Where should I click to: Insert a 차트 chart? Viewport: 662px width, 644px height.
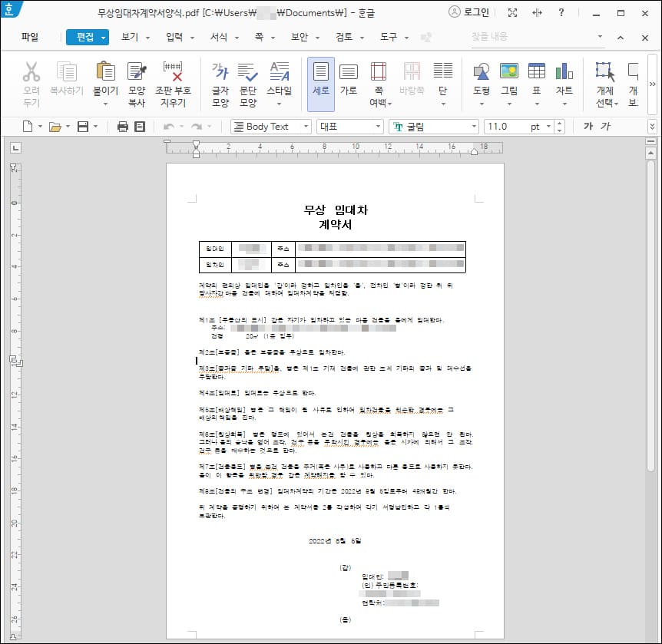click(564, 71)
